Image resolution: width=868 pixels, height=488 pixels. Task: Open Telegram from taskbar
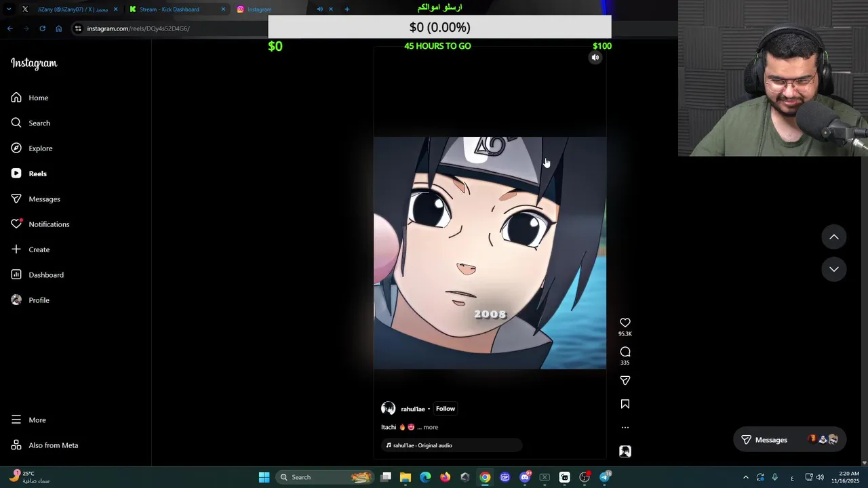point(605,477)
